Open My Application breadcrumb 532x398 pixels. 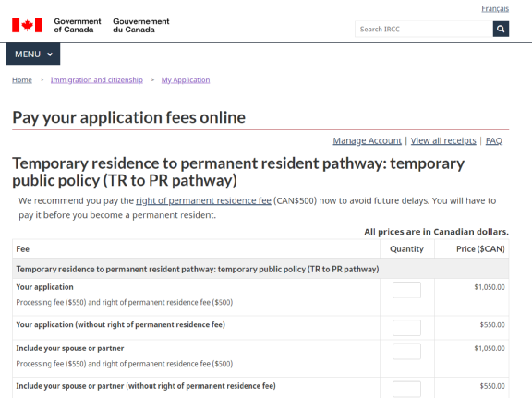coord(186,80)
